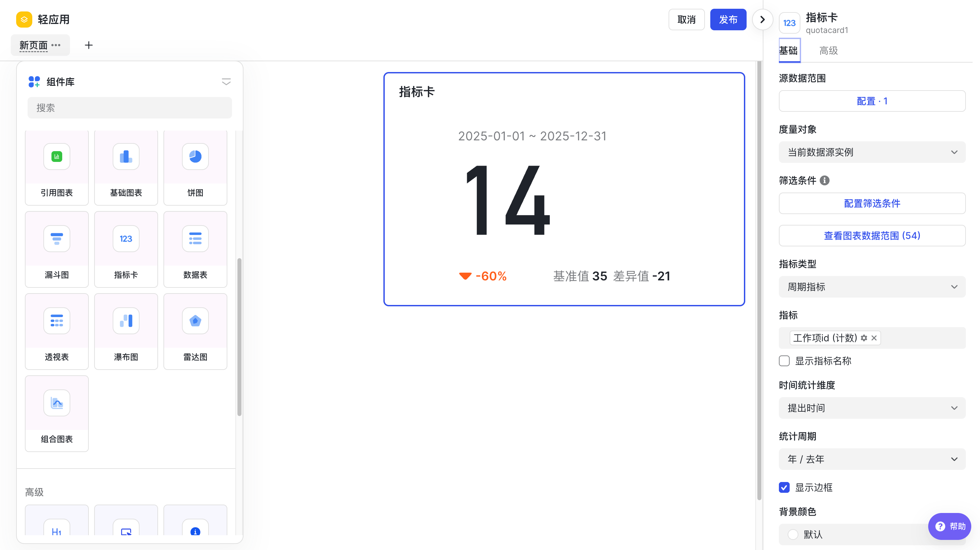Click the 取消 button
The image size is (980, 550).
686,20
